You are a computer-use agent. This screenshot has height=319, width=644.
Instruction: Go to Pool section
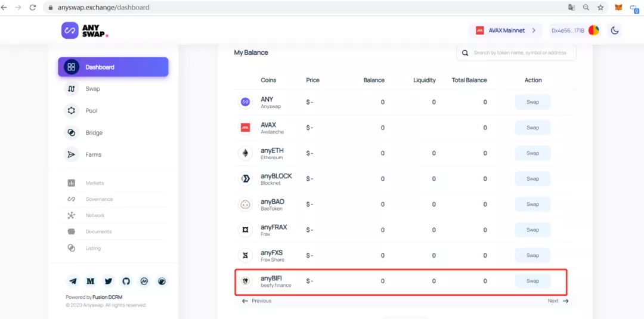point(91,111)
